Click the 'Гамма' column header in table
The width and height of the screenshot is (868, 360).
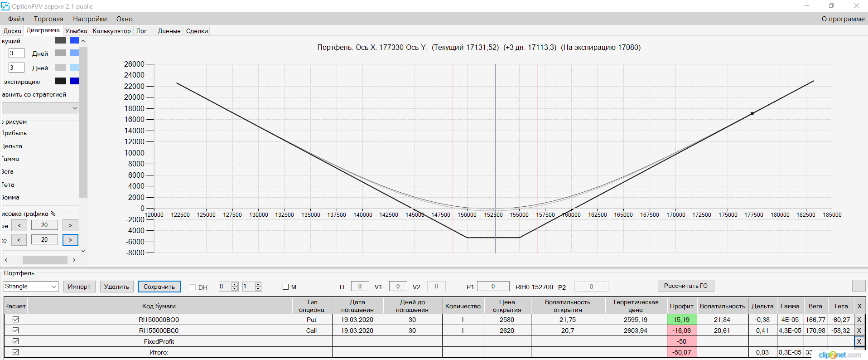pos(790,306)
